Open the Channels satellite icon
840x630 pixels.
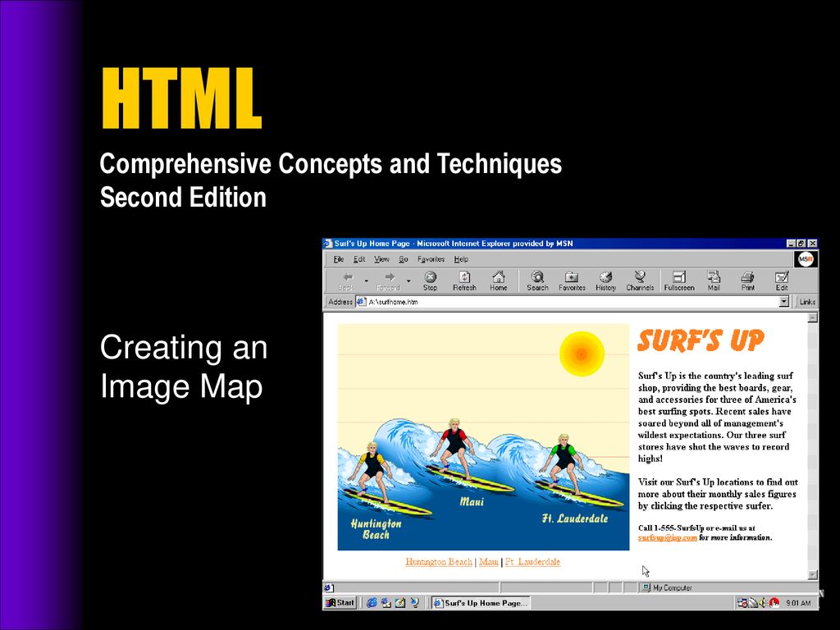pyautogui.click(x=640, y=281)
